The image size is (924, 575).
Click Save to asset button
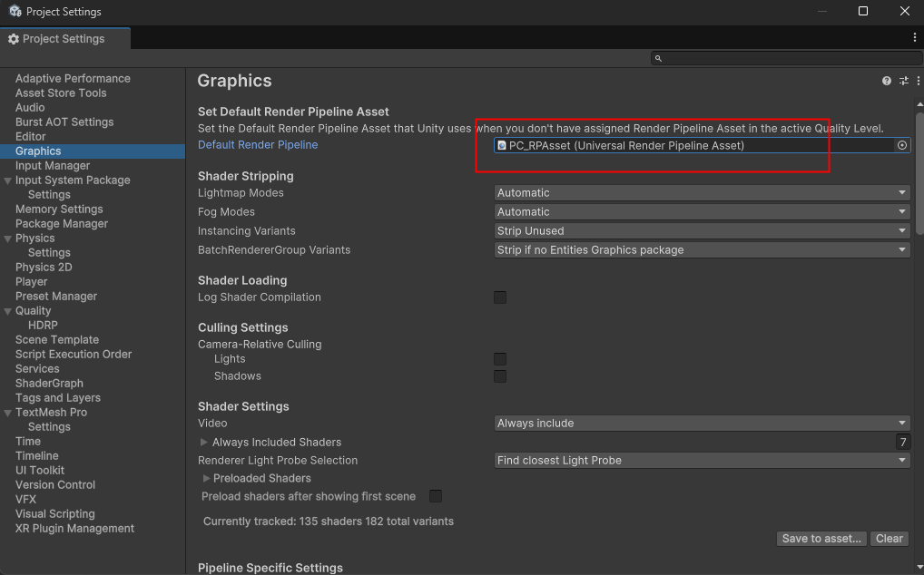pos(821,539)
